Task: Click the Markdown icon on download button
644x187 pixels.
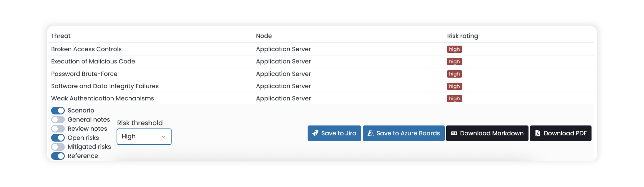Action: coord(454,133)
